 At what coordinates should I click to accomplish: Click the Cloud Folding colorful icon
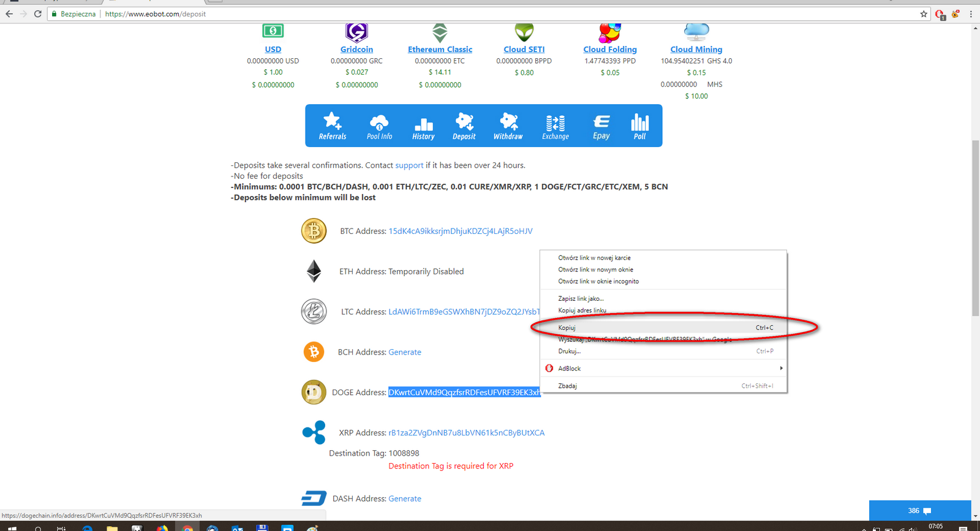tap(610, 32)
